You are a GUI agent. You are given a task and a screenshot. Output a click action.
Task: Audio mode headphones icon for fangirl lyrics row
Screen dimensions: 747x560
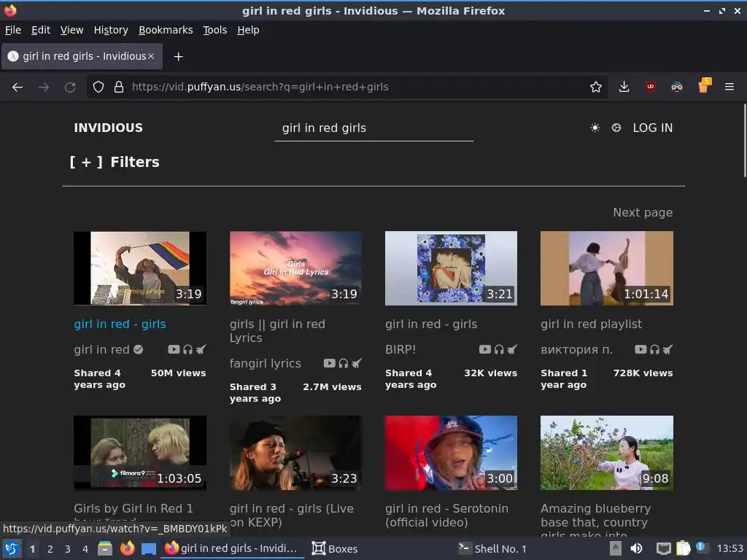pyautogui.click(x=343, y=363)
